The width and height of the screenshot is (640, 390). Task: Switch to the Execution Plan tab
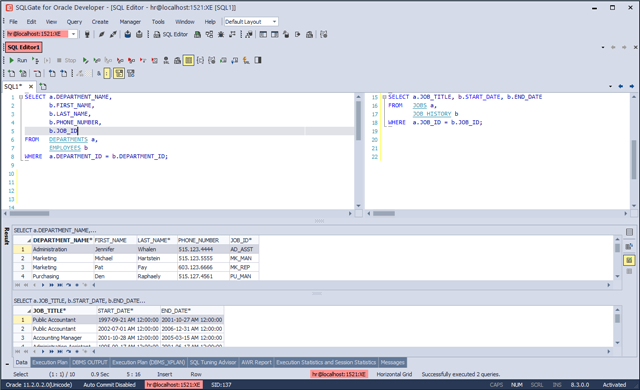click(50, 362)
